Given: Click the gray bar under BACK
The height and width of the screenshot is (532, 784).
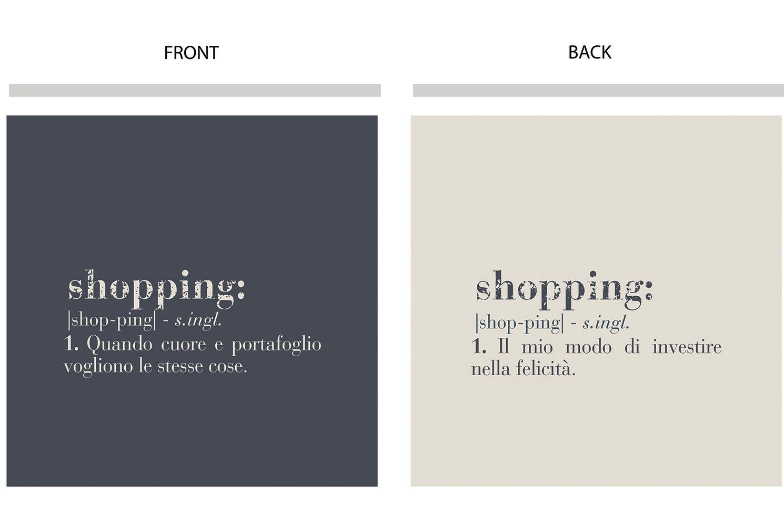Looking at the screenshot, I should tap(598, 90).
